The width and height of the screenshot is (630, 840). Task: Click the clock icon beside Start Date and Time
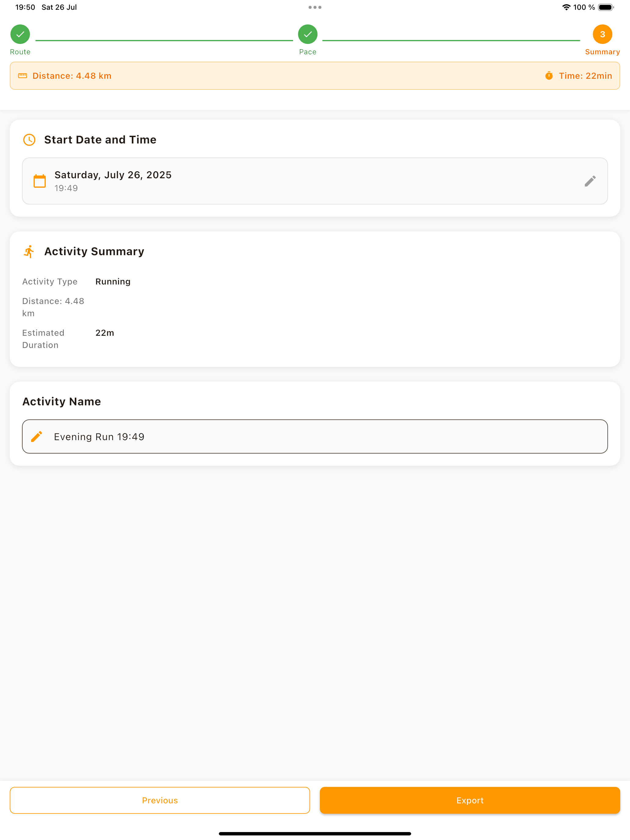[x=29, y=140]
